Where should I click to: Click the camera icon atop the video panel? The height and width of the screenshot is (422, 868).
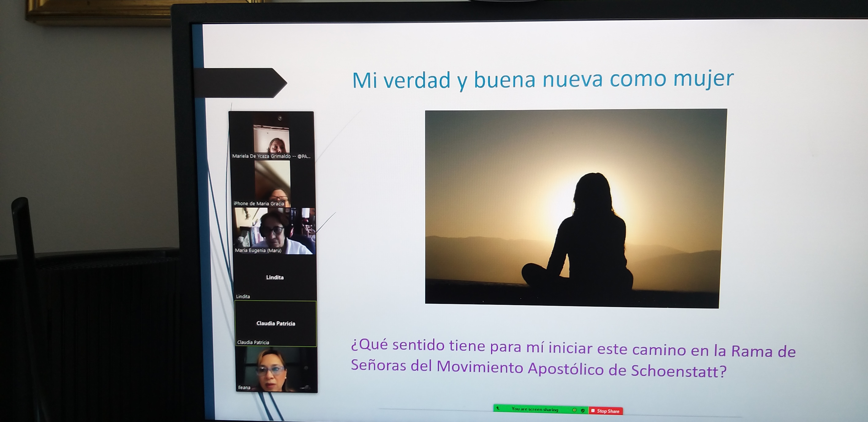(x=280, y=118)
